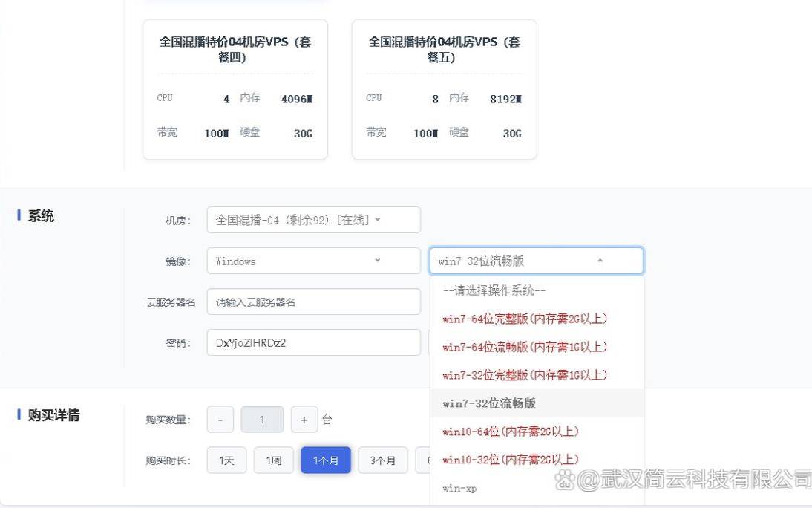Open the 镜像 Windows dropdown

click(313, 261)
